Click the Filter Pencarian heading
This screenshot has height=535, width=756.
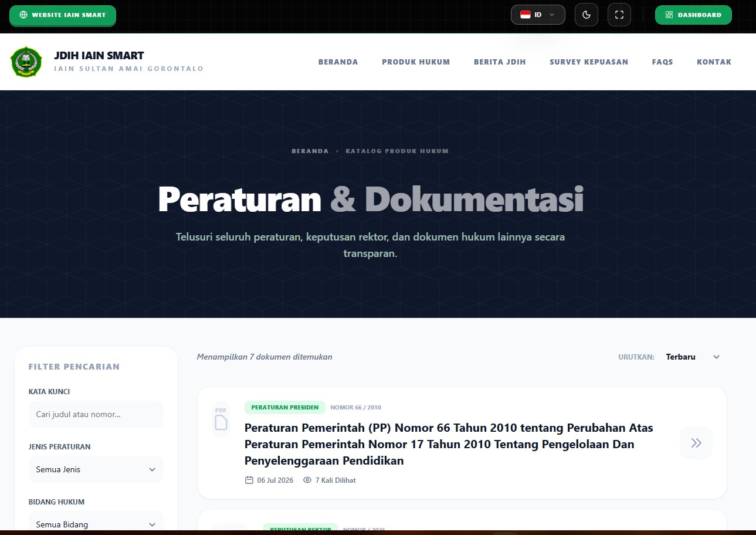tap(74, 367)
